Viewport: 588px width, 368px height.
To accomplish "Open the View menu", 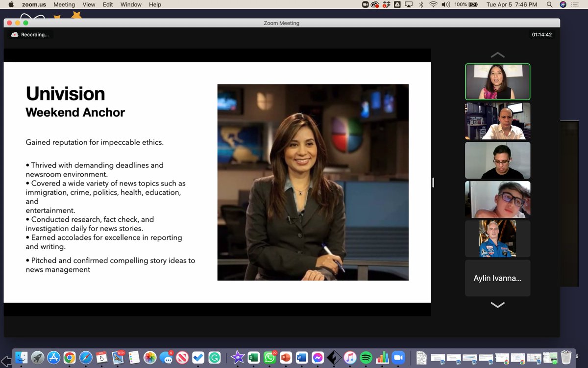I will point(89,4).
